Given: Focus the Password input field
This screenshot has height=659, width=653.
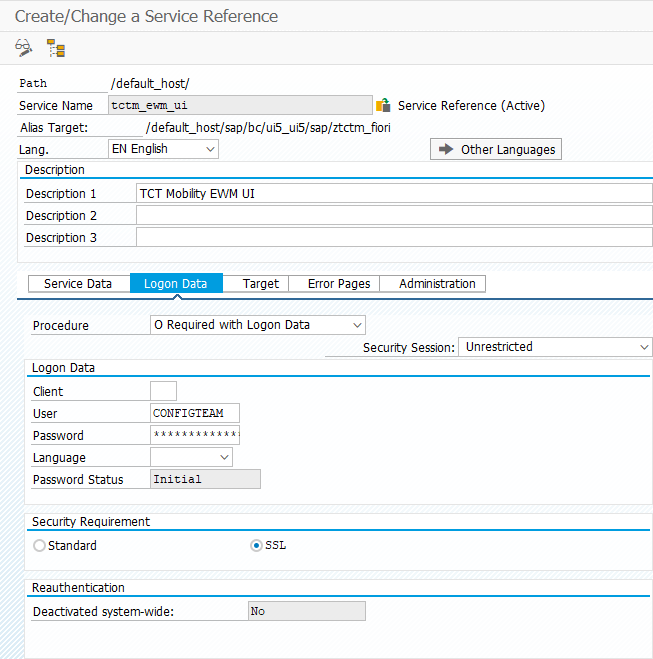Looking at the screenshot, I should pyautogui.click(x=195, y=436).
